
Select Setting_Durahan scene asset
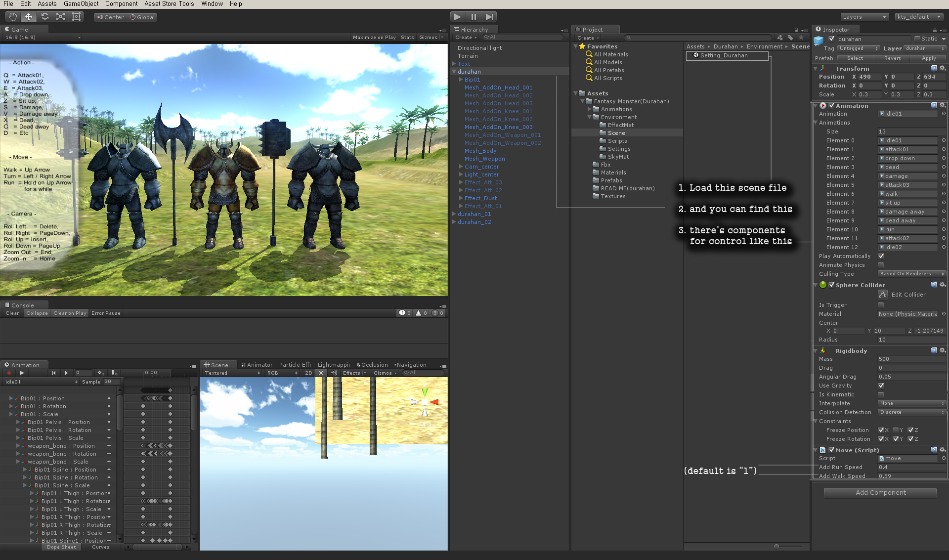(727, 55)
